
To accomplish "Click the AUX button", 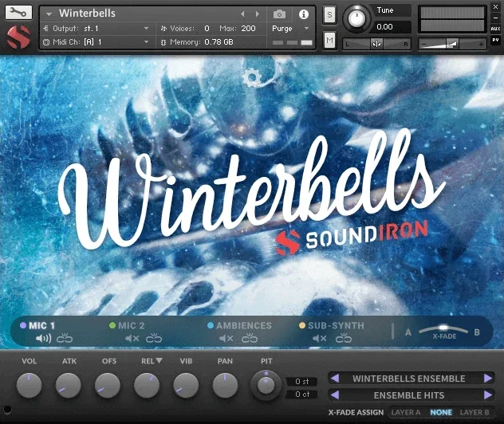I will (495, 29).
